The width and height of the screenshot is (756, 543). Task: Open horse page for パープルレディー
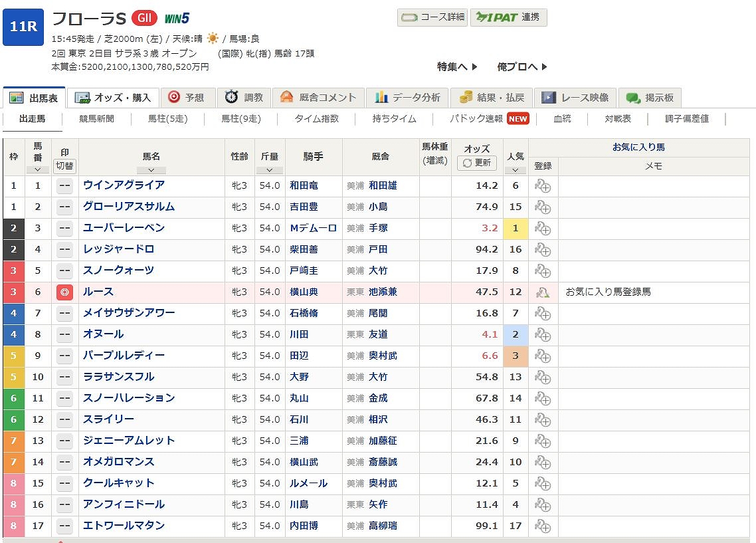click(124, 356)
